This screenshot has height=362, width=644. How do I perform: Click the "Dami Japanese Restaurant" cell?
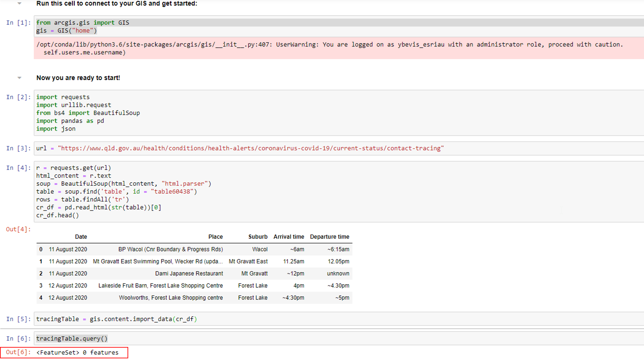click(189, 274)
